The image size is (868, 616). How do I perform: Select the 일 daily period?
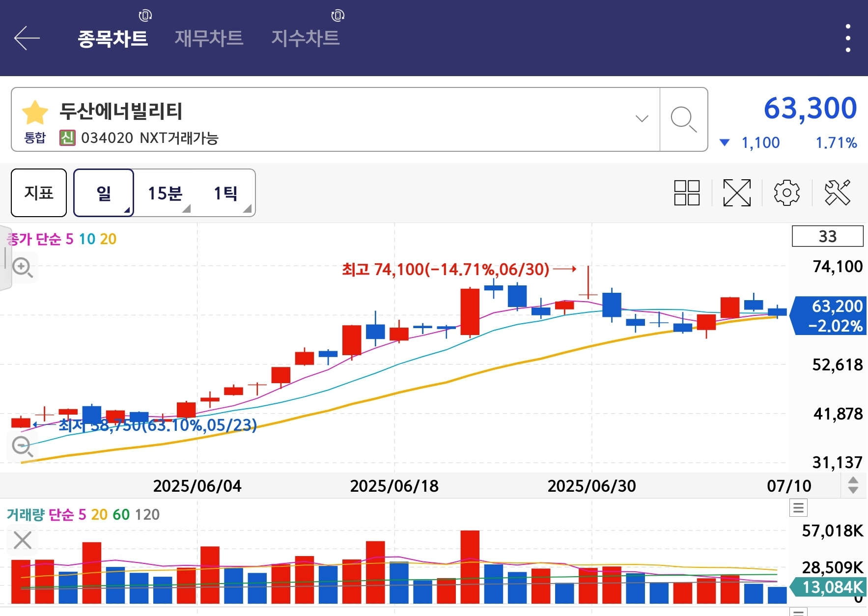104,193
